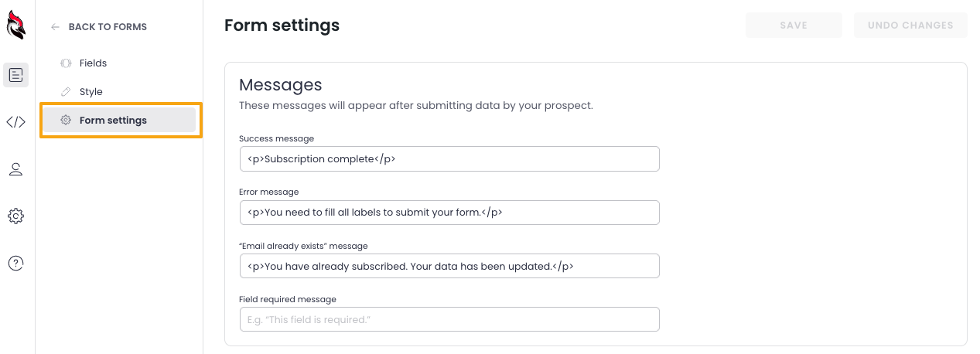Click the help question mark icon

point(16,264)
